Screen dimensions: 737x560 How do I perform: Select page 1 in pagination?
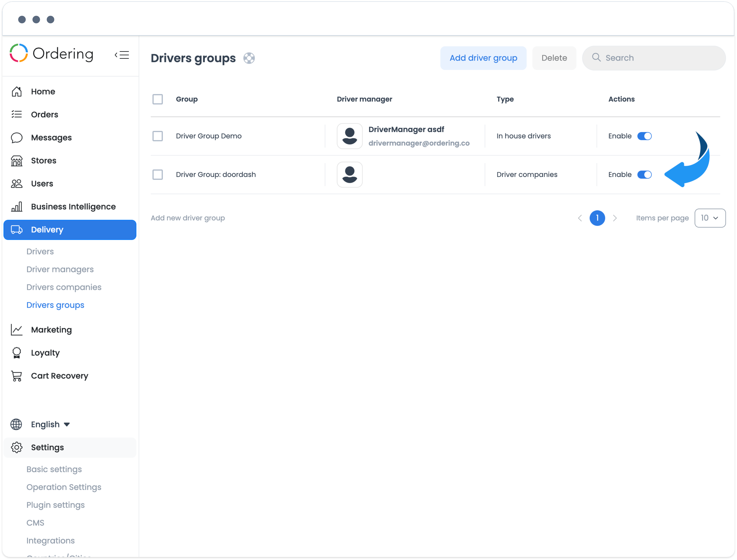click(597, 218)
